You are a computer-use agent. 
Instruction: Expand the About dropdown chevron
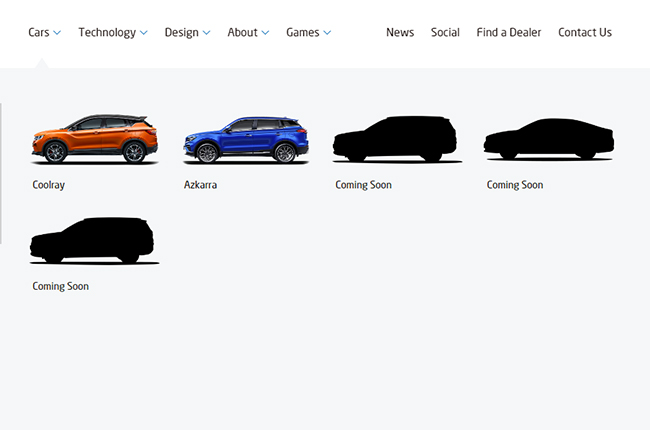(x=265, y=33)
